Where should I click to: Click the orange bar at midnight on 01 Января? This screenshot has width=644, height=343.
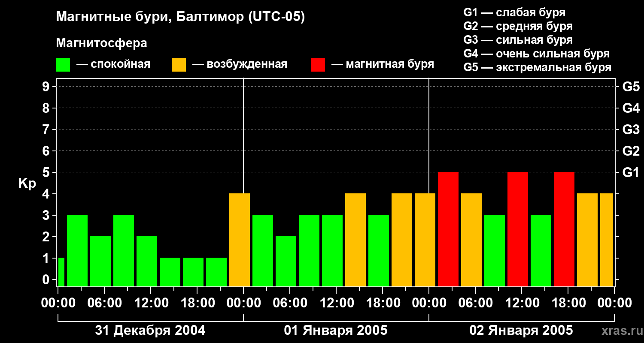point(240,240)
